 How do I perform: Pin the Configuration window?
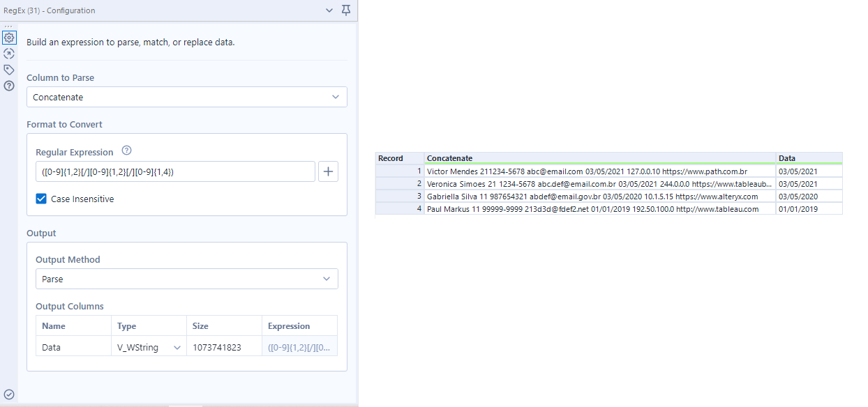346,10
